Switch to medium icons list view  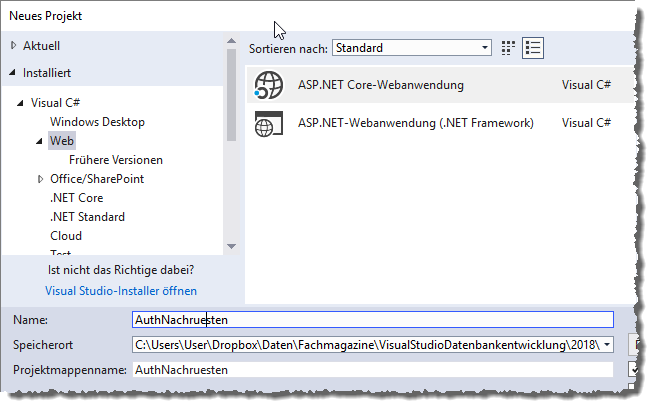click(x=533, y=48)
